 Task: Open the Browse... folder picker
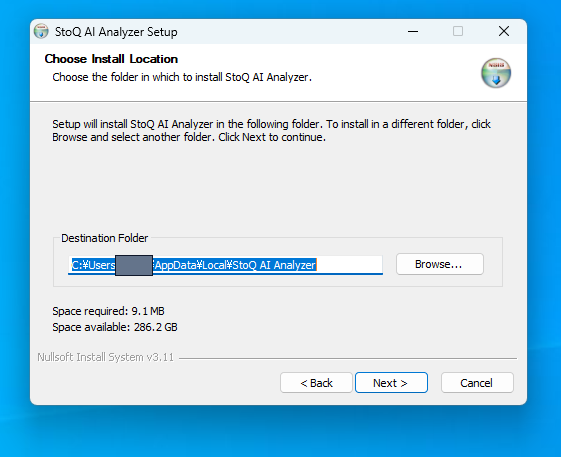(440, 264)
